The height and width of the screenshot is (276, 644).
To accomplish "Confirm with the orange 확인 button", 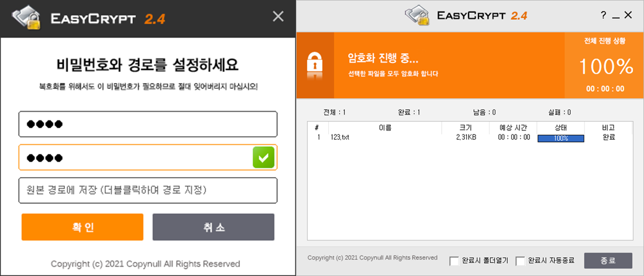I will (x=82, y=227).
